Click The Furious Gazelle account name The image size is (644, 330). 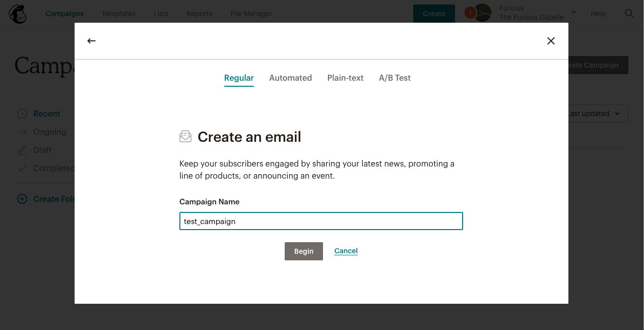click(532, 17)
